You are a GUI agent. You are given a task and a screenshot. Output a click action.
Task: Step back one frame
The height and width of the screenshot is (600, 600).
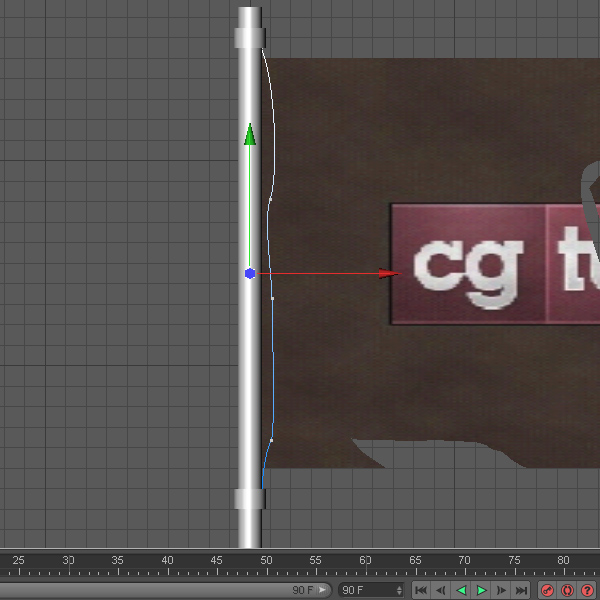[441, 590]
